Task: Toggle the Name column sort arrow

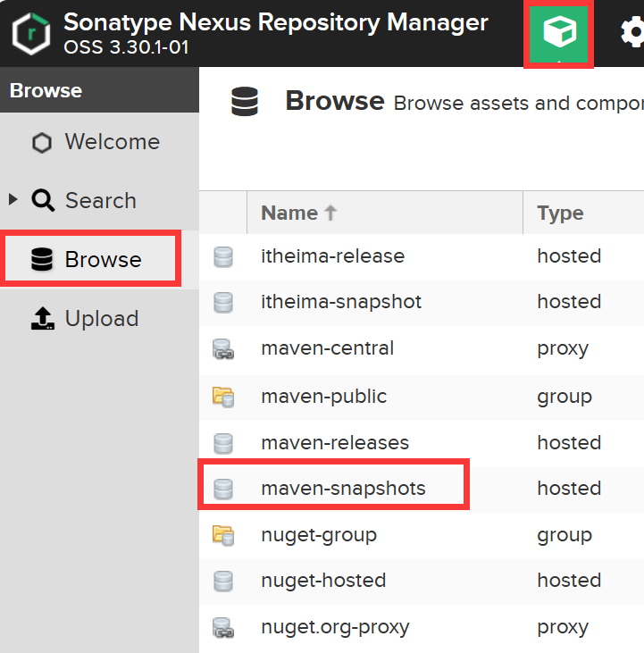Action: point(331,213)
